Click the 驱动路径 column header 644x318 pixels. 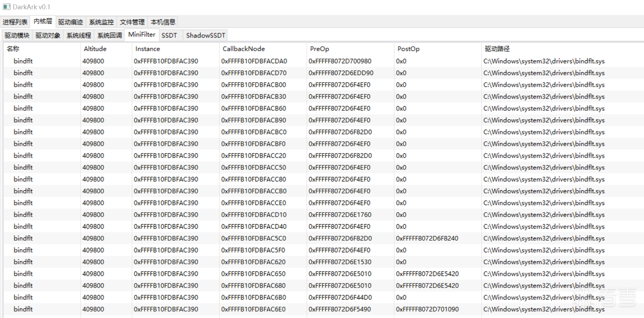(x=497, y=49)
